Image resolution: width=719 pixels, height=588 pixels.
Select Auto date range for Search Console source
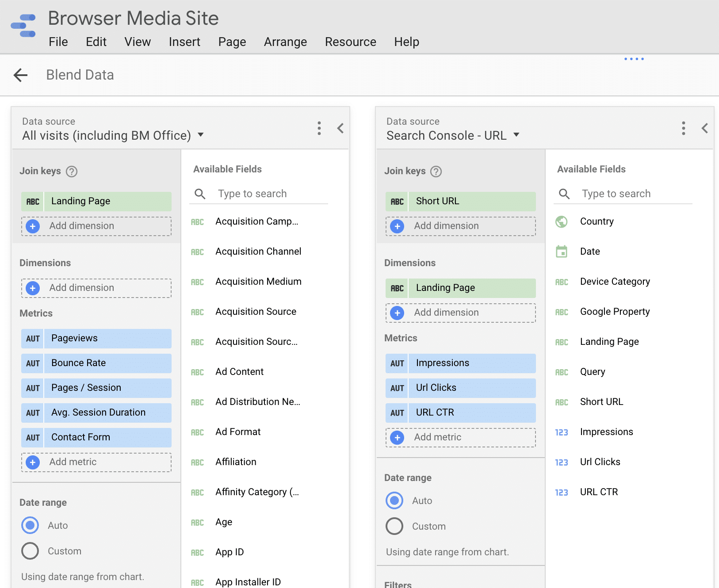click(x=394, y=500)
